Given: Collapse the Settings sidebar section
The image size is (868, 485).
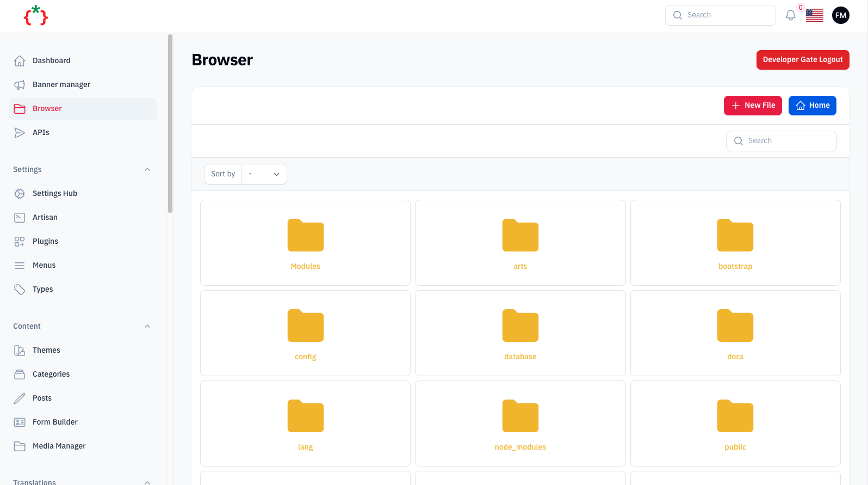Looking at the screenshot, I should point(147,170).
